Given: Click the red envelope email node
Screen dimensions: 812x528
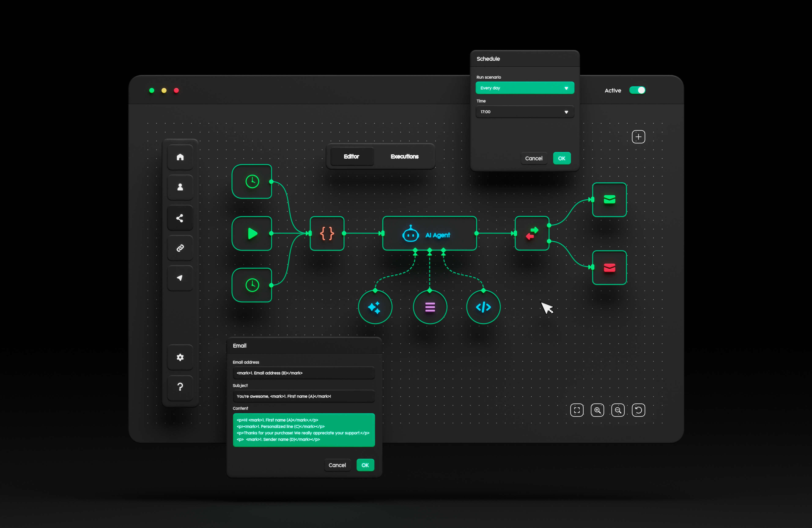Looking at the screenshot, I should [610, 268].
